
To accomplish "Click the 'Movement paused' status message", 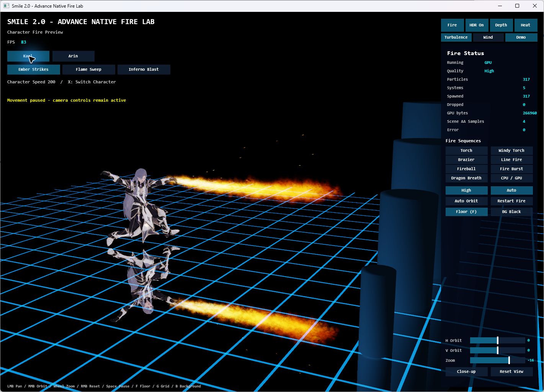I will click(x=67, y=101).
